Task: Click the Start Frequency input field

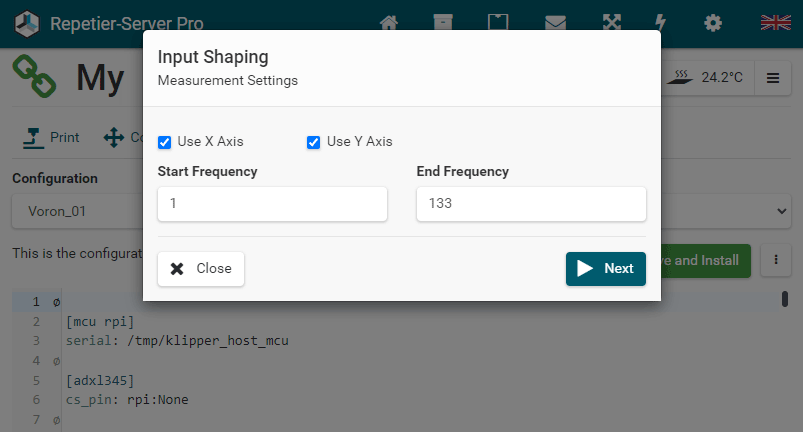Action: point(272,204)
